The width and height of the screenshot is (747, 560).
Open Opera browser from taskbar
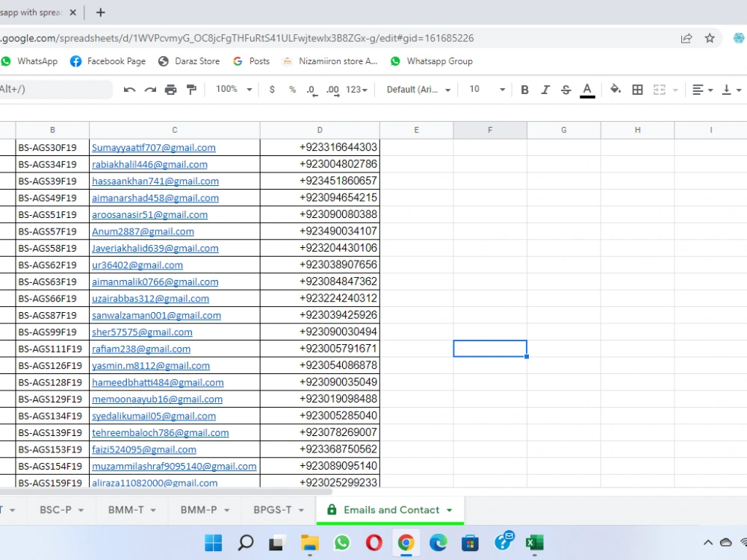pos(374,542)
